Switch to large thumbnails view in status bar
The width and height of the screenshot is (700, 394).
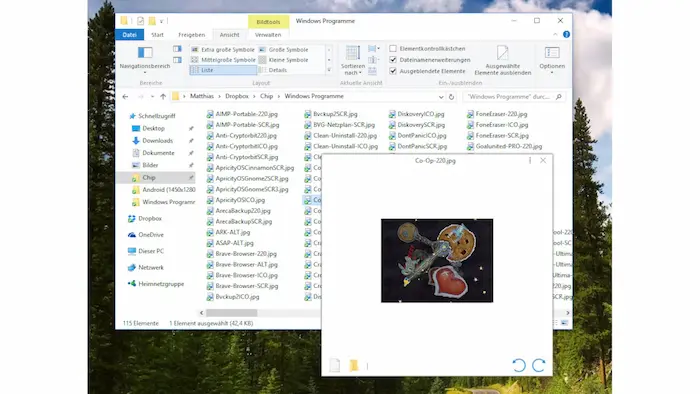click(564, 323)
